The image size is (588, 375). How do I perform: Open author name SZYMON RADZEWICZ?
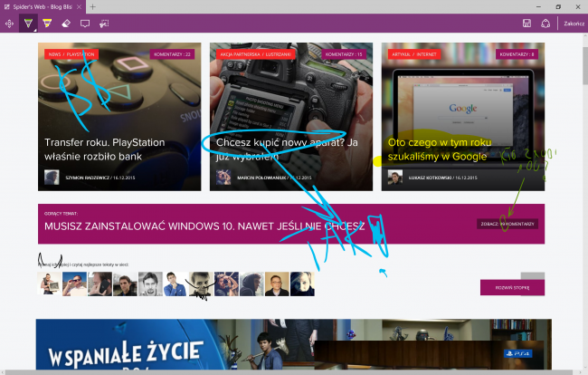[88, 178]
